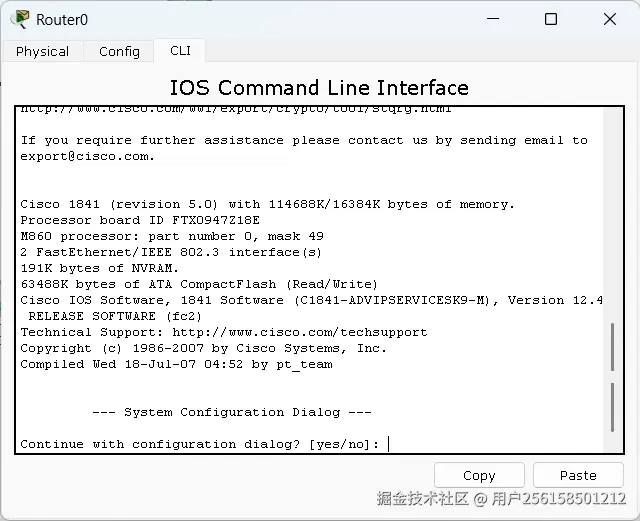Click the 'IOS Command Line Interface' heading
The image size is (640, 521).
click(x=319, y=88)
